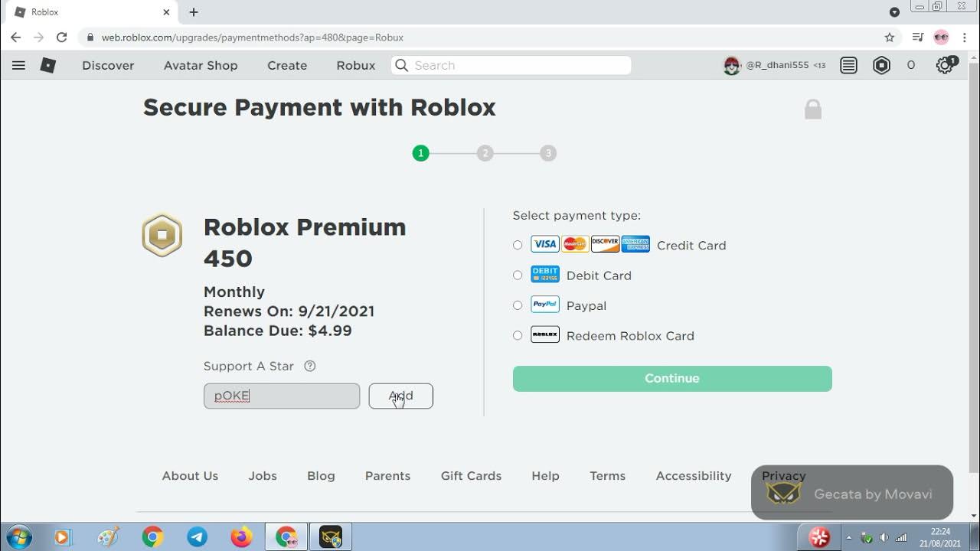980x551 pixels.
Task: Switch to the Roblox browser tab
Action: click(90, 12)
